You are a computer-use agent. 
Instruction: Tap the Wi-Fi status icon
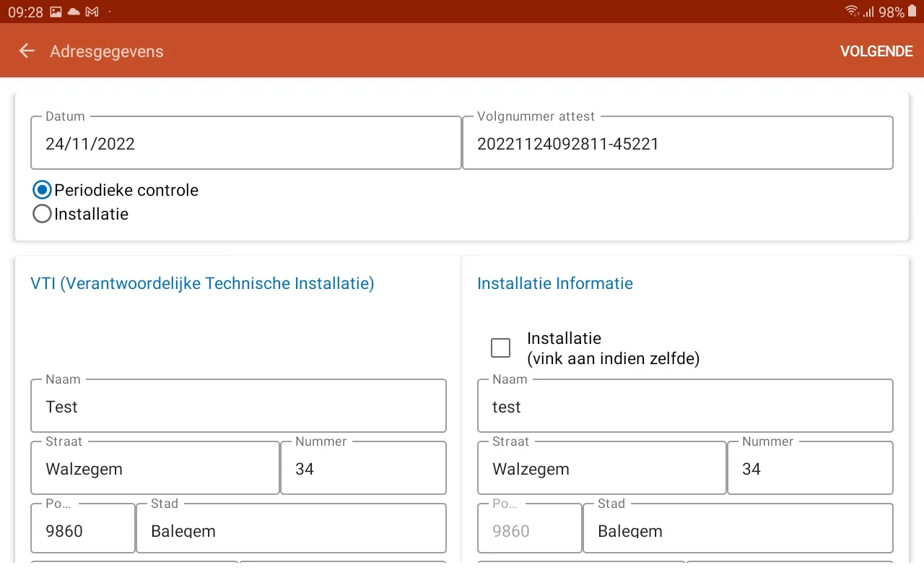tap(852, 12)
